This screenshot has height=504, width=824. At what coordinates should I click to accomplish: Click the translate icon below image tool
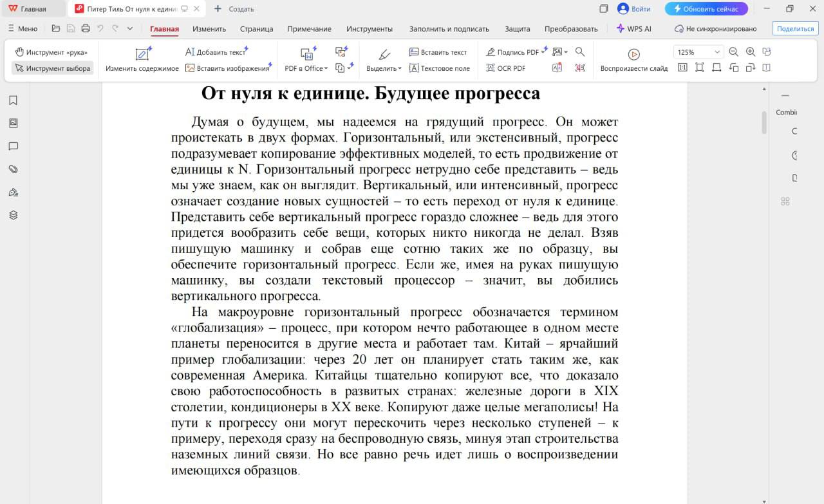557,68
